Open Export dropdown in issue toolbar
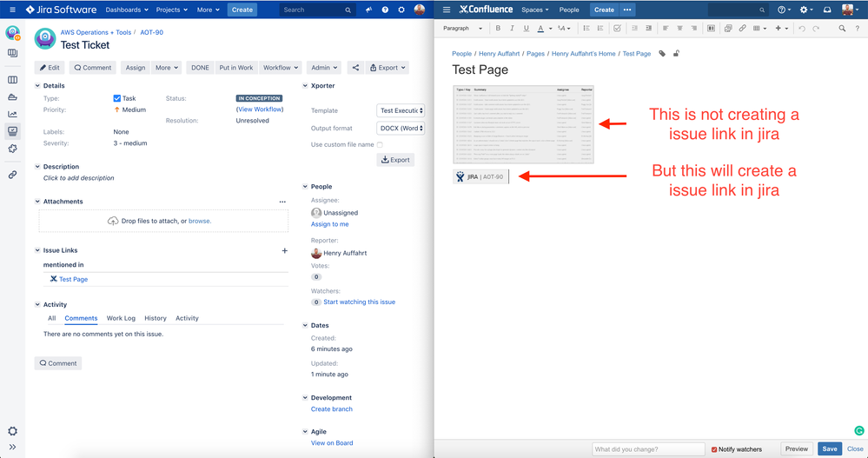The height and width of the screenshot is (458, 868). 387,68
